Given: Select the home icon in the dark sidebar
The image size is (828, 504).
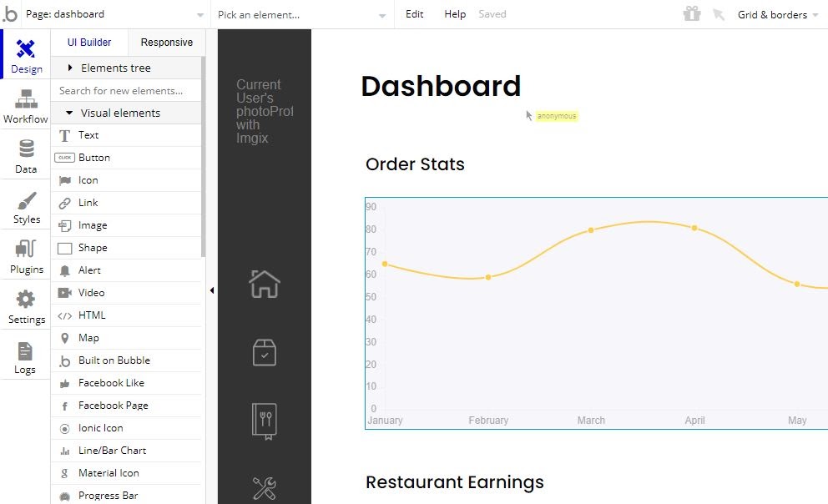Looking at the screenshot, I should tap(264, 285).
